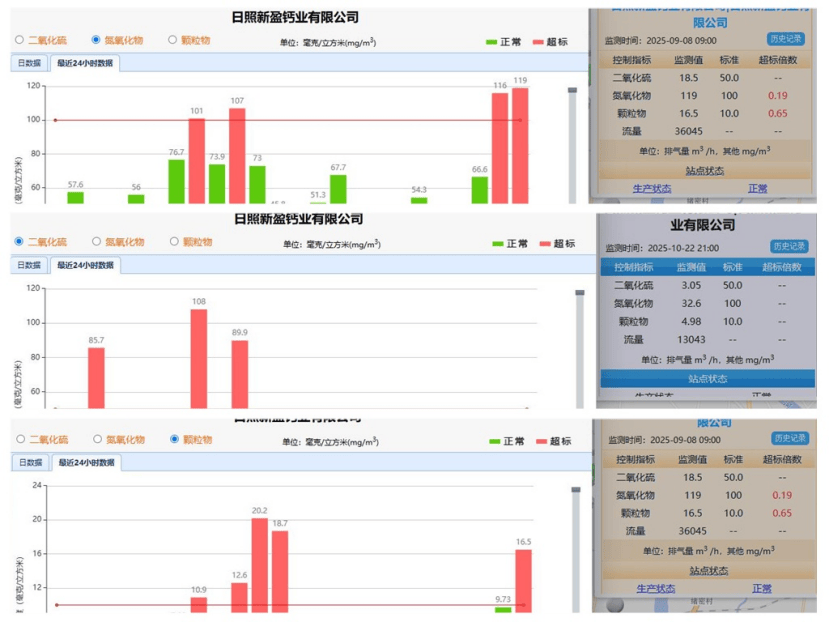Click the red 超标 legend on middle chart
This screenshot has width=830, height=623.
pos(545,242)
